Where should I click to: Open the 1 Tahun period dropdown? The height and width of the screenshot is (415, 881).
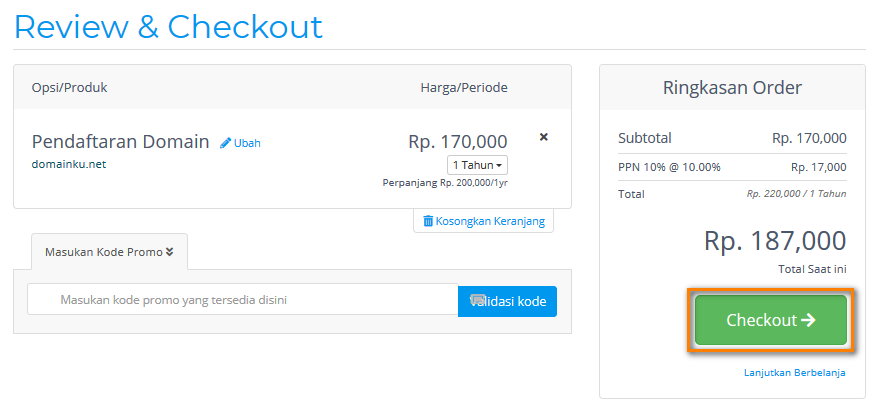(x=477, y=165)
